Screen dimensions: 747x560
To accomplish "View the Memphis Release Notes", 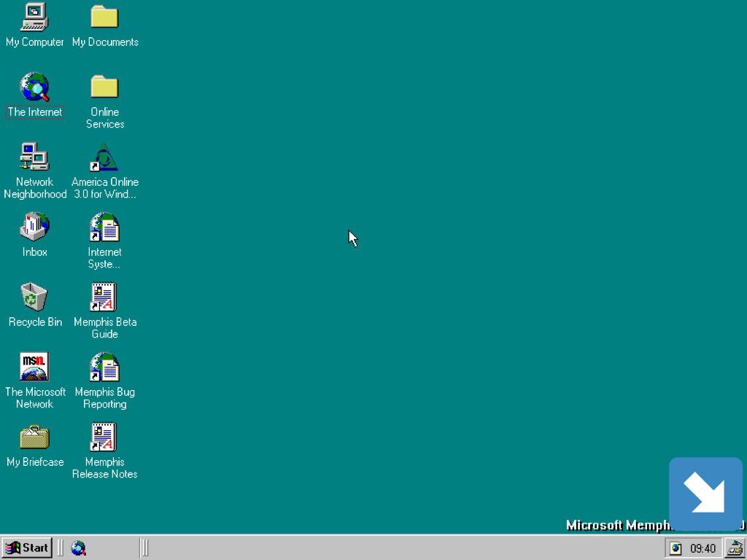I will tap(104, 437).
